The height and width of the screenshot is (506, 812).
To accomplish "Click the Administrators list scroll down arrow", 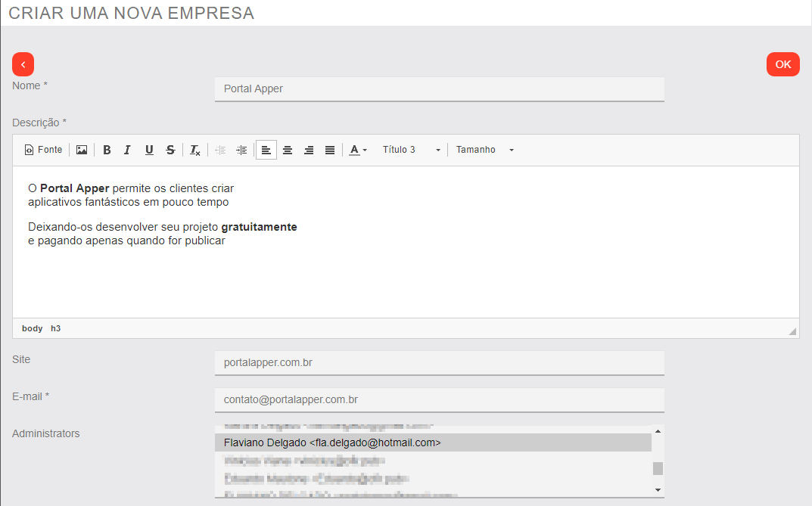I will tap(658, 490).
